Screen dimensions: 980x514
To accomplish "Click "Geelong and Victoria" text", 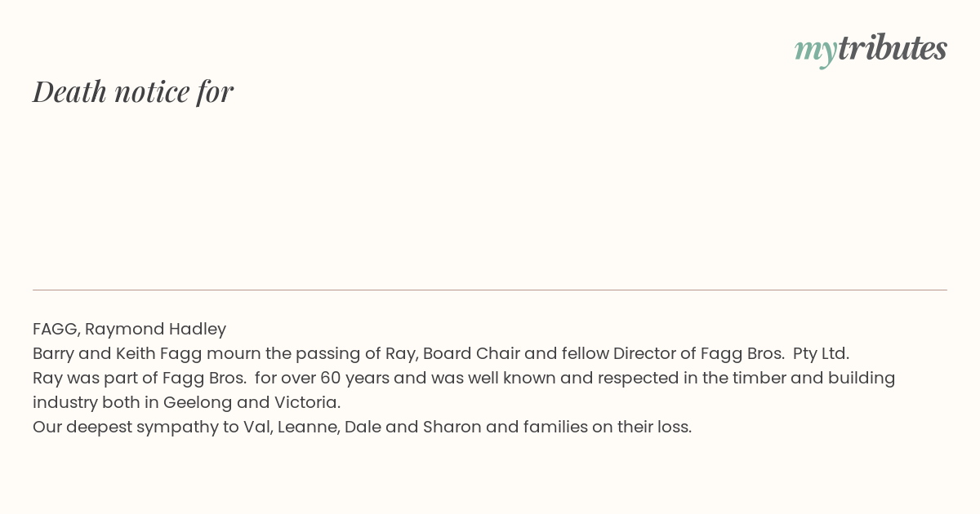I will 252,402.
